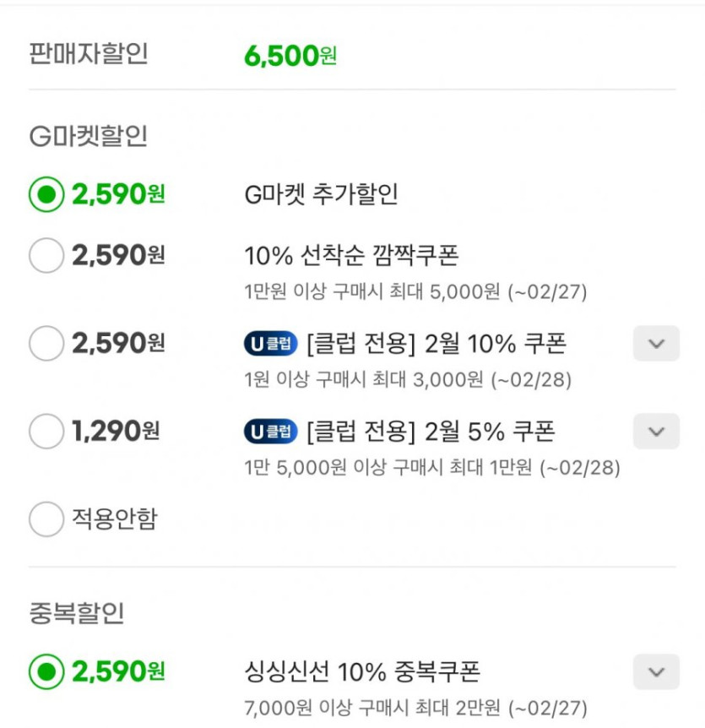Click the G마켓할인 section header
705x728 pixels.
click(88, 137)
